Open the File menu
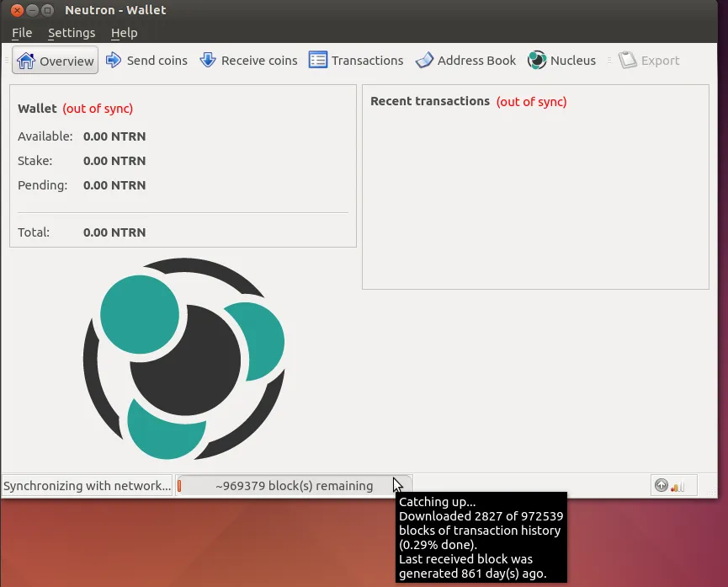Screen dimensions: 728x587 tap(22, 33)
